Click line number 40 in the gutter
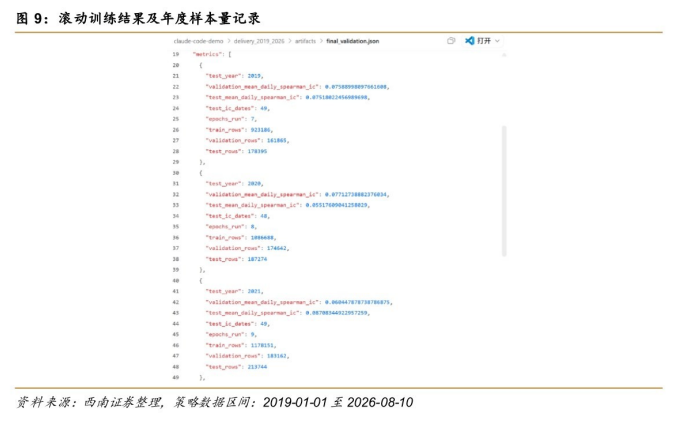 point(176,281)
